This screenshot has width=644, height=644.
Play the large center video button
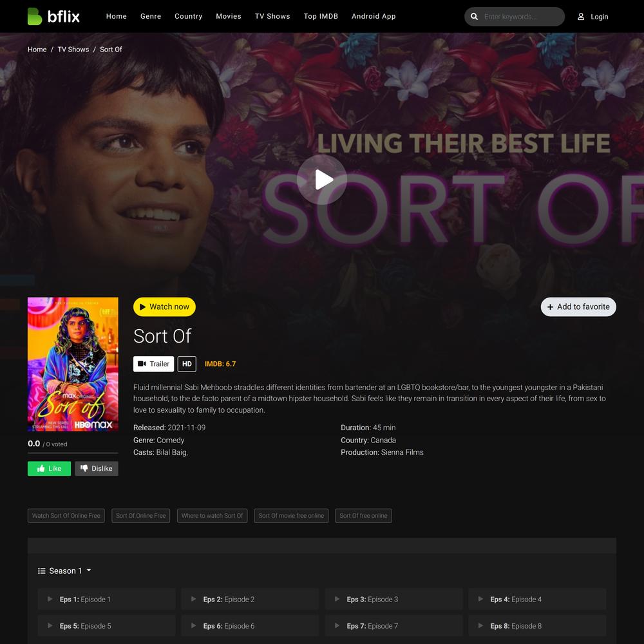pyautogui.click(x=322, y=180)
